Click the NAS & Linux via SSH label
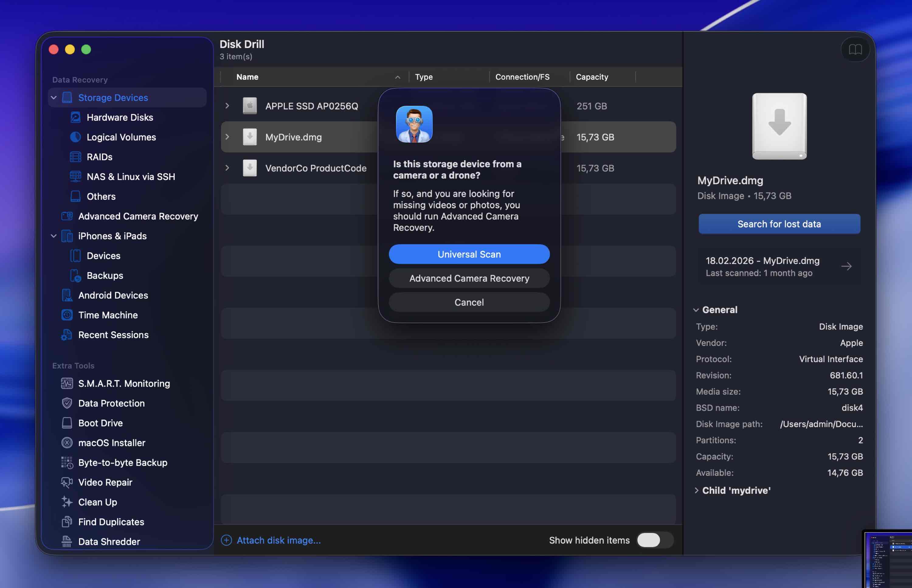Screen dimensions: 912x588 pos(131,176)
